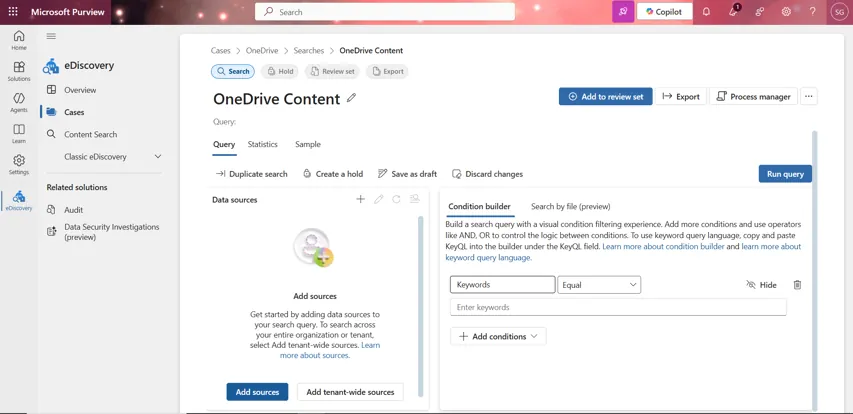Select eDiscovery icon in left rail
The image size is (853, 414).
pyautogui.click(x=19, y=200)
